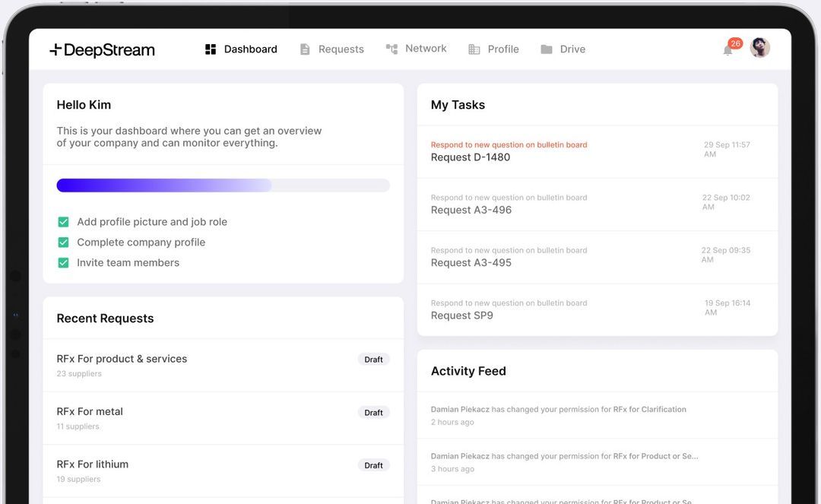
Task: Open notifications bell with 26 badge
Action: (728, 50)
